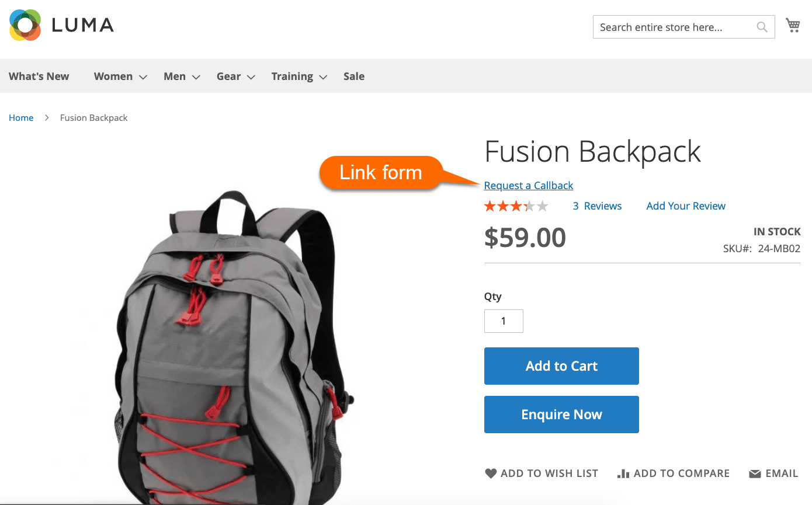This screenshot has width=812, height=505.
Task: Click Add Your Review link
Action: (x=686, y=206)
